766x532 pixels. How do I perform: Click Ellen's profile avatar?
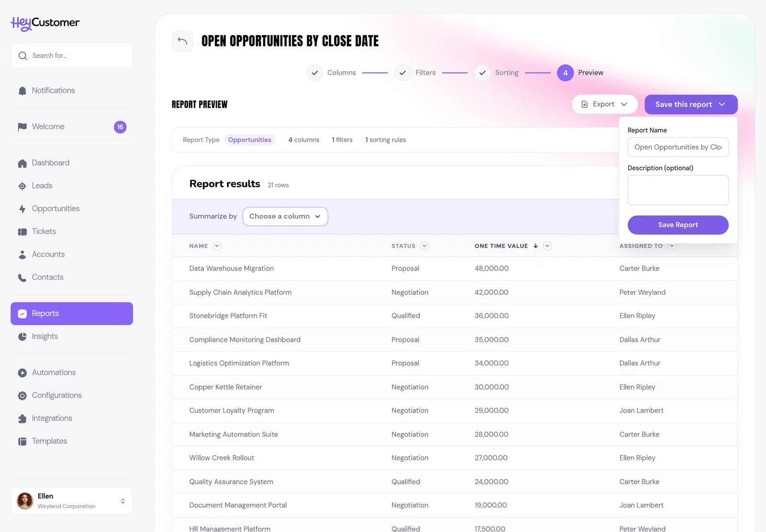[x=25, y=501]
